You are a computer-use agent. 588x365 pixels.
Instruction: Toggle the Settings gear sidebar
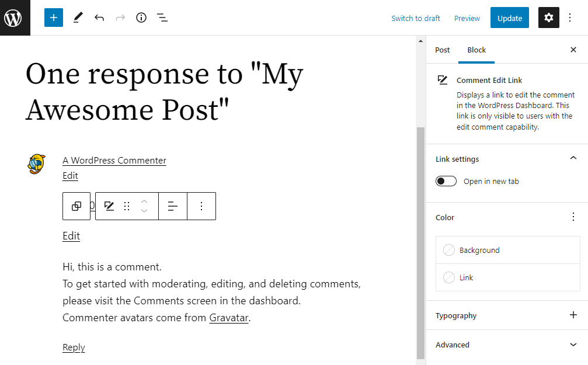point(549,18)
